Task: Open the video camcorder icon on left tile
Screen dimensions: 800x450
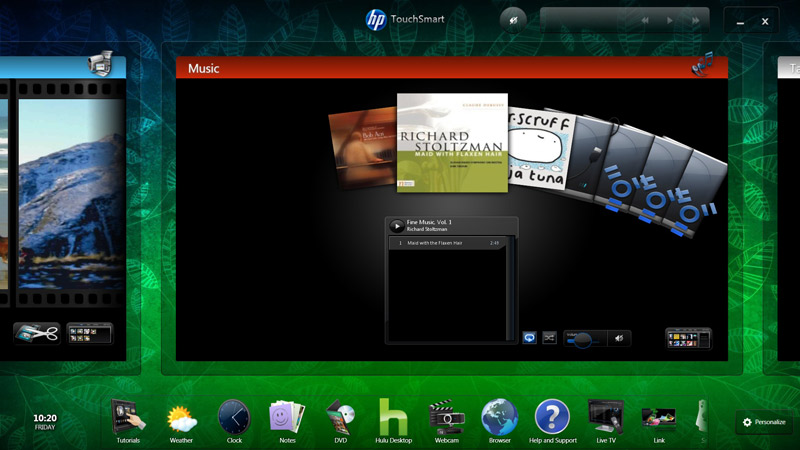Action: tap(100, 63)
